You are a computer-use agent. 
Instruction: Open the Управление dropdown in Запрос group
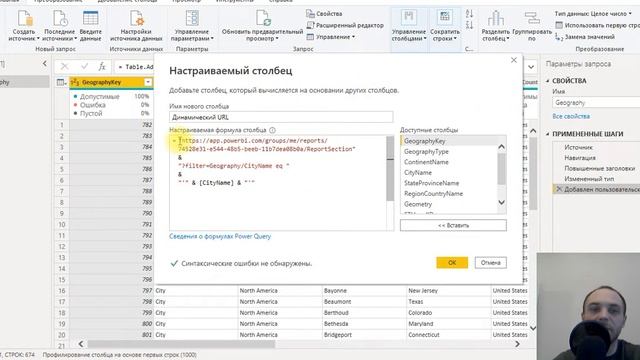click(331, 37)
